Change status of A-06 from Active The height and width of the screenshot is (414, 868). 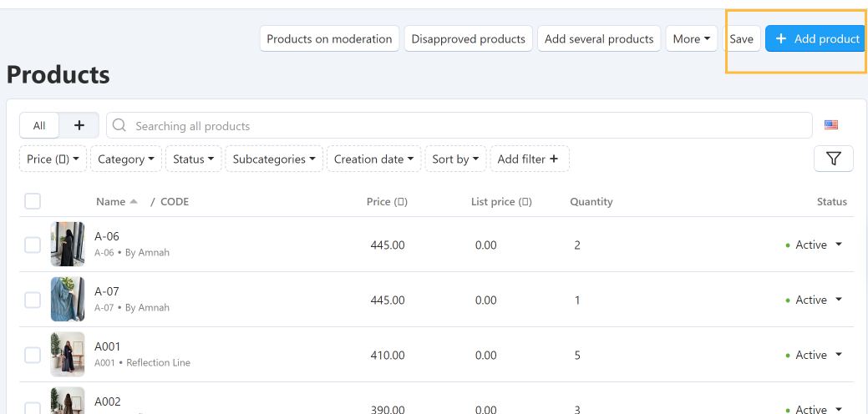[814, 245]
